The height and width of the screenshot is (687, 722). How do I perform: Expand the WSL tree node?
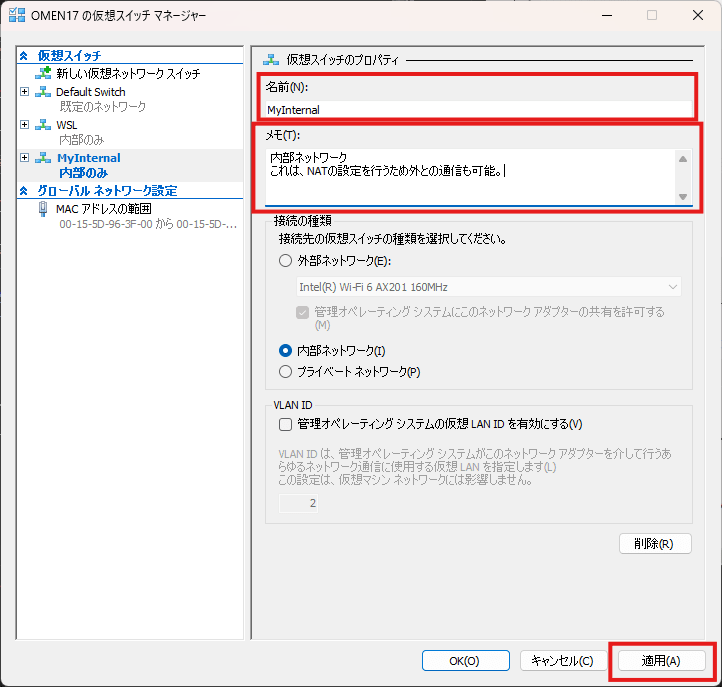(x=24, y=125)
